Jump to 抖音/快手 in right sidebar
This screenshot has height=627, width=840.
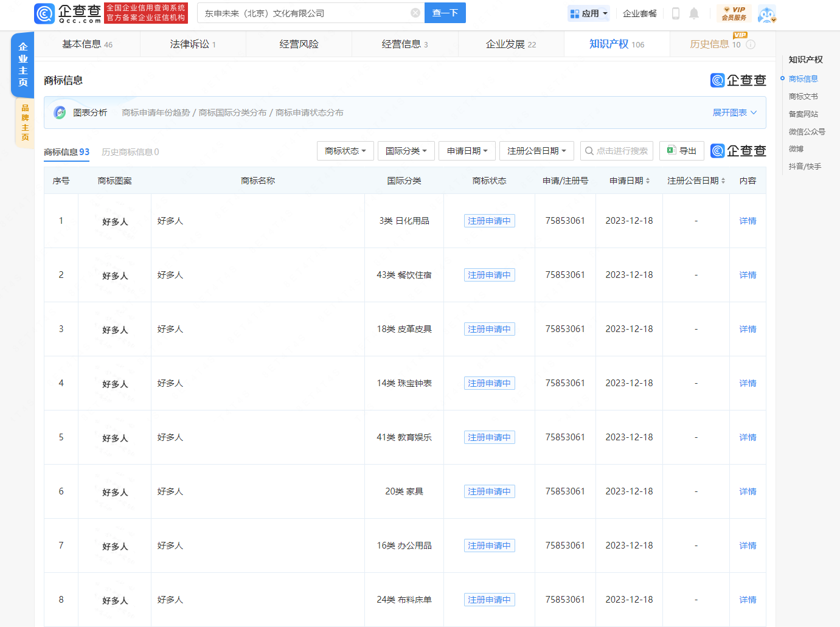pyautogui.click(x=805, y=167)
